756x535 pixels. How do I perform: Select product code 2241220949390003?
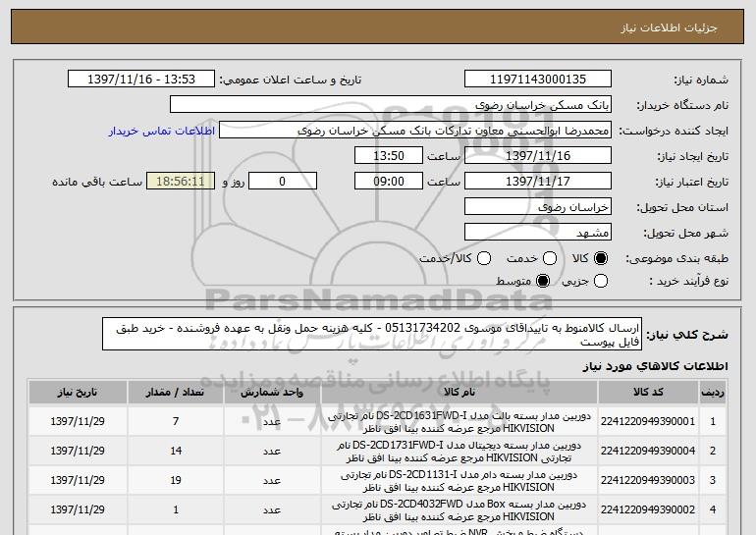(x=648, y=480)
